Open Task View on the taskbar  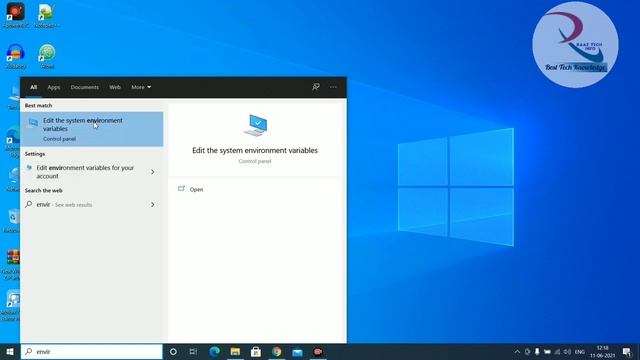(193, 351)
